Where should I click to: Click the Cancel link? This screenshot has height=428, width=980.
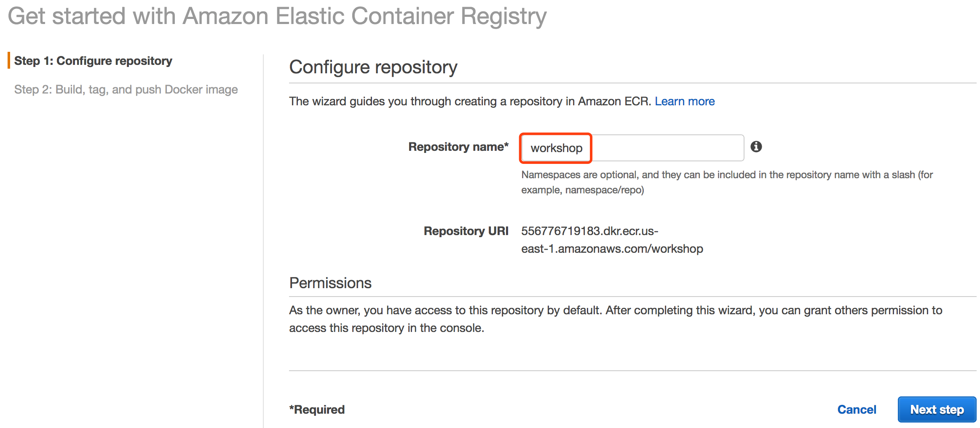pos(857,409)
